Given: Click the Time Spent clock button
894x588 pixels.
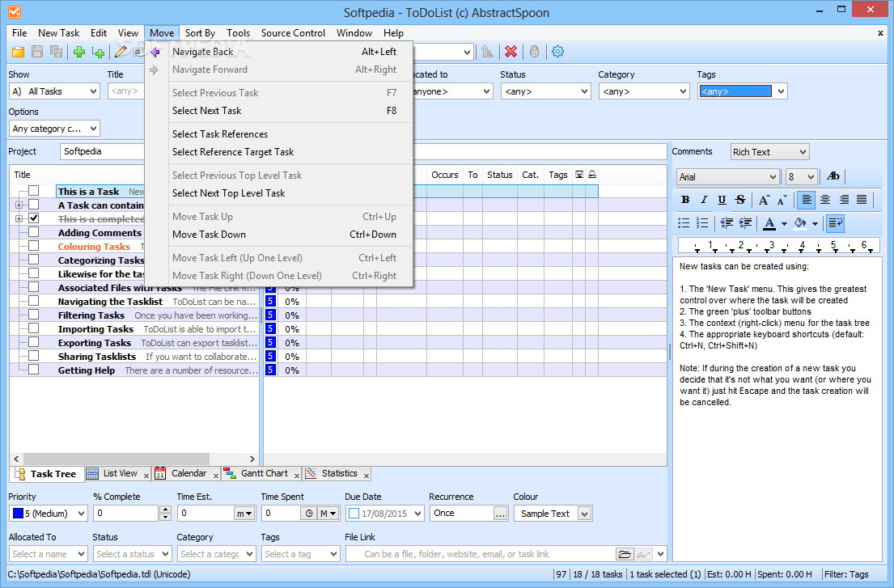Looking at the screenshot, I should pos(308,514).
